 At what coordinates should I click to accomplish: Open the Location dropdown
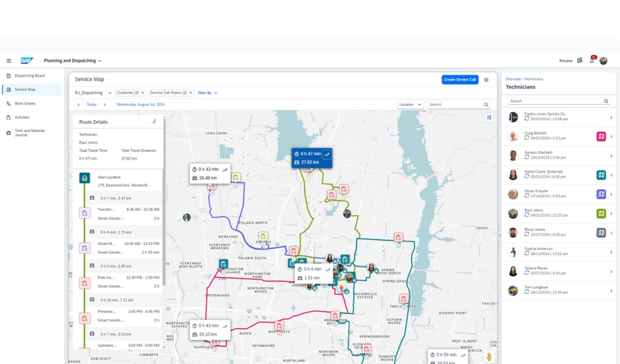point(410,105)
